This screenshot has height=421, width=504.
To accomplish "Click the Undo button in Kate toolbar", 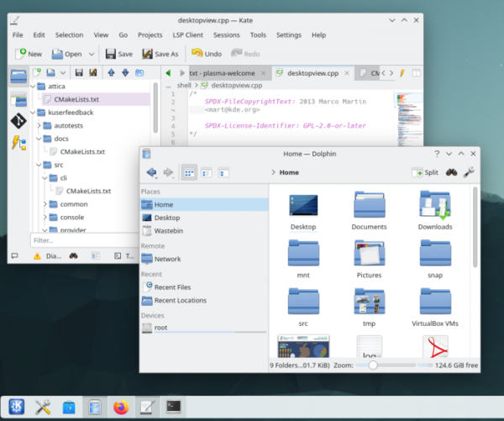I will [206, 54].
